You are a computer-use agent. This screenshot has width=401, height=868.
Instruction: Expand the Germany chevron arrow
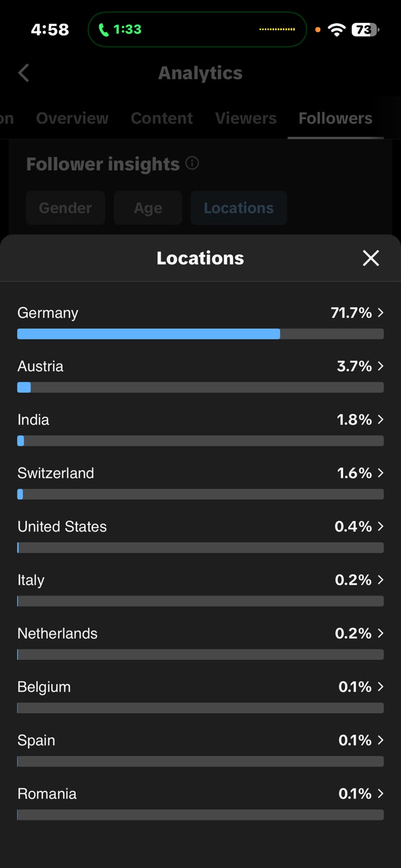(x=380, y=312)
